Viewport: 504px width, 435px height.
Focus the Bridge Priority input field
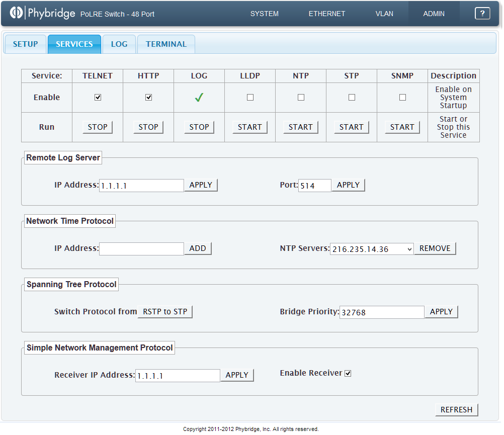pyautogui.click(x=382, y=312)
